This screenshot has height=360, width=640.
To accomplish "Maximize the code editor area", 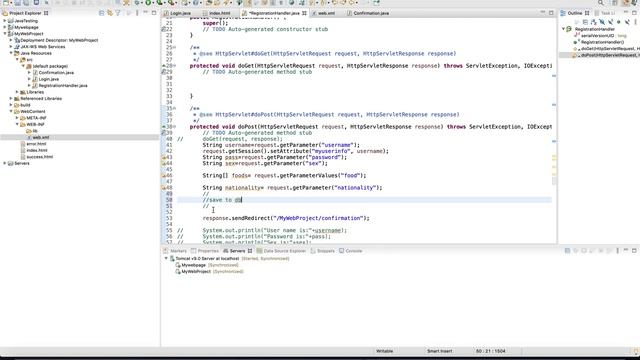I will tap(551, 13).
